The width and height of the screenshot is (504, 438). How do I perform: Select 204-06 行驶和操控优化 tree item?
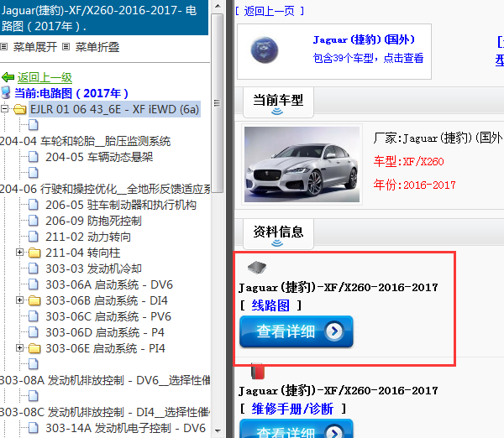105,189
